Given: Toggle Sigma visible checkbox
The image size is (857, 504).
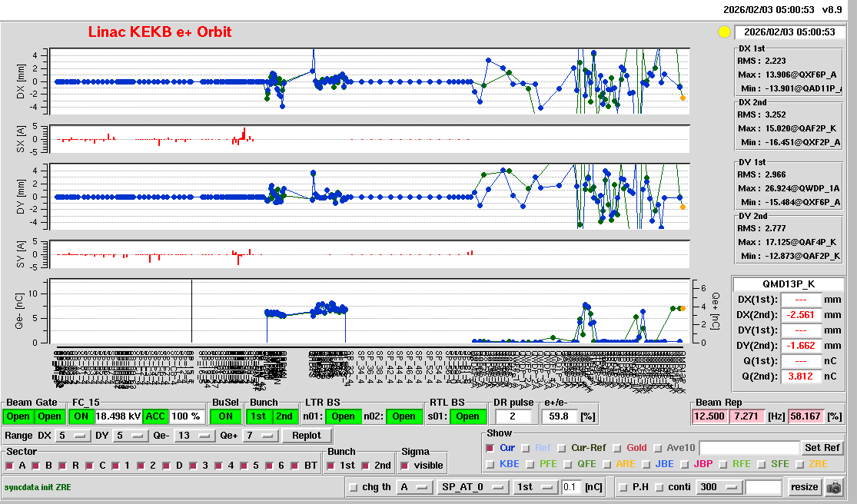Looking at the screenshot, I should click(x=405, y=466).
